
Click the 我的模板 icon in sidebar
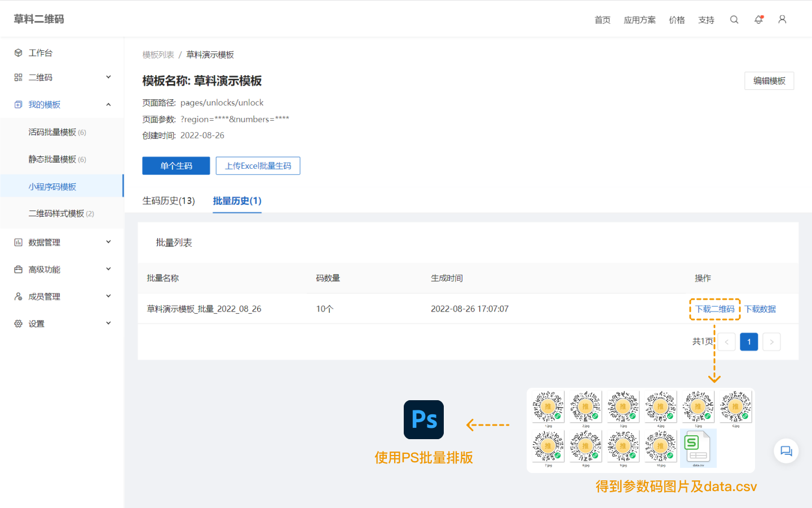[x=18, y=104]
